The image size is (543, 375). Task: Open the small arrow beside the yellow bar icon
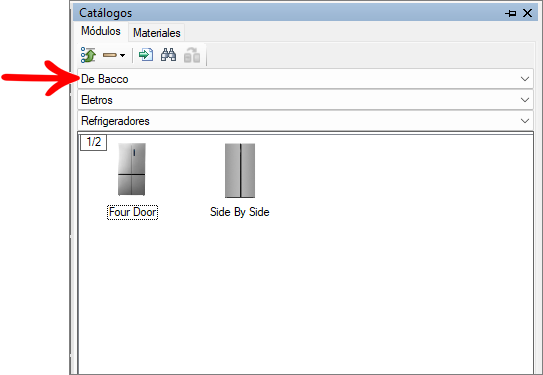pos(123,55)
